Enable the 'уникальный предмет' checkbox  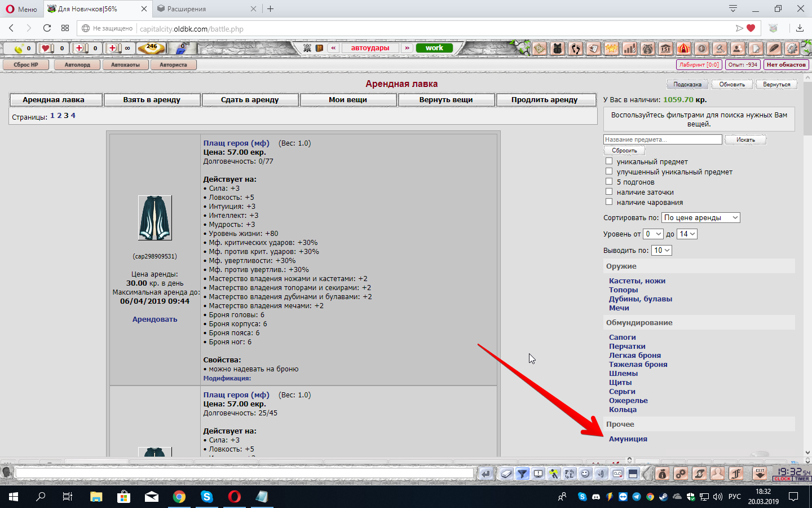[609, 161]
